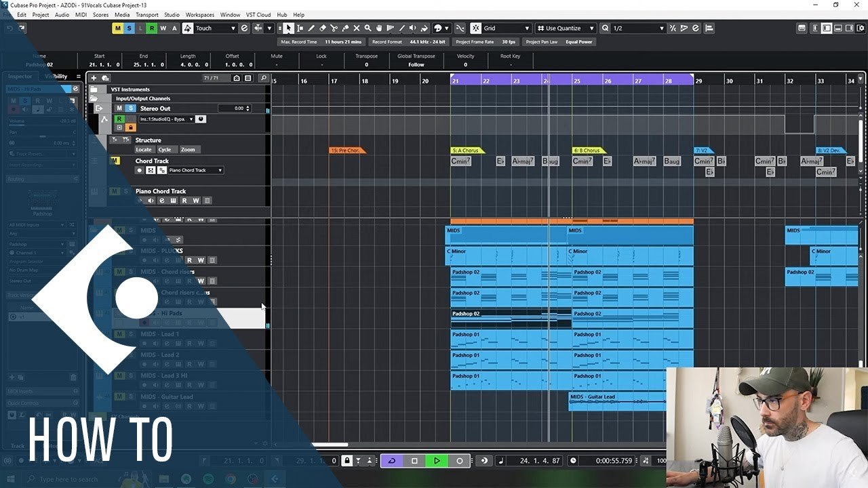Click the green Play transport button
This screenshot has height=488, width=868.
tap(437, 461)
